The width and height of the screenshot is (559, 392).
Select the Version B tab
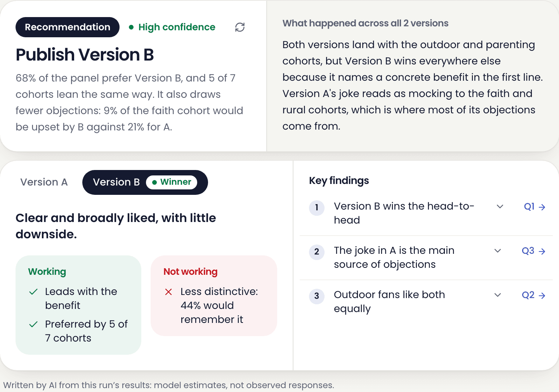[x=145, y=182]
